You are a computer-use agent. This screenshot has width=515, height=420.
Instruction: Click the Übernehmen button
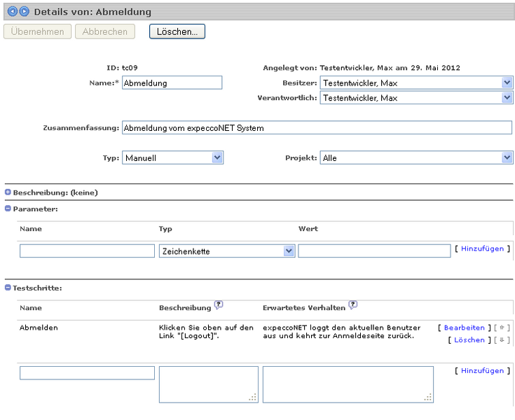37,31
